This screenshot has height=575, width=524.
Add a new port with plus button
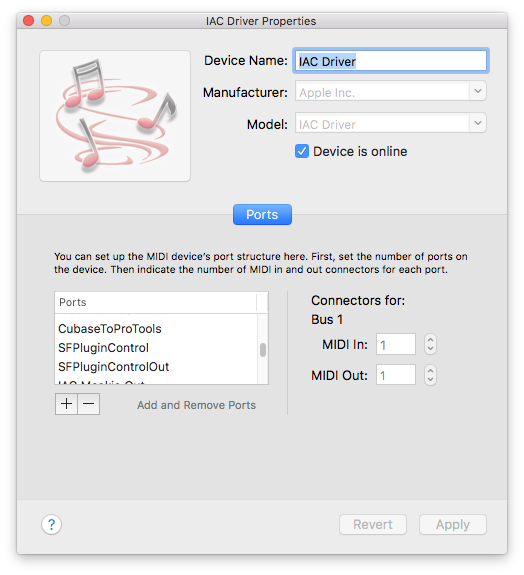[66, 404]
